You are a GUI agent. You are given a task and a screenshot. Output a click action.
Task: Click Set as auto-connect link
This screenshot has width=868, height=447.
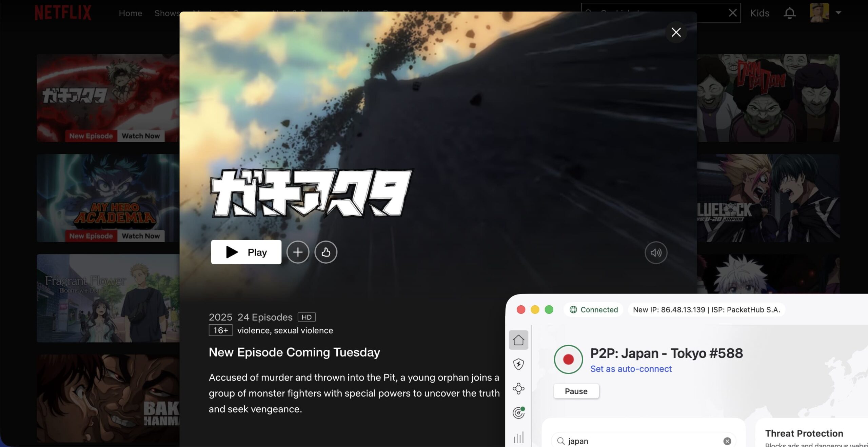point(631,369)
